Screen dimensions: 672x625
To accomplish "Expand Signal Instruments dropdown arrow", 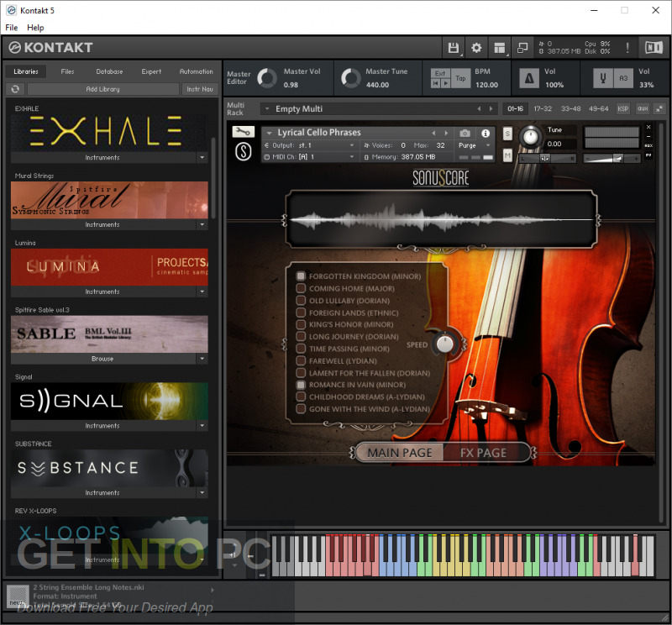I will click(202, 425).
